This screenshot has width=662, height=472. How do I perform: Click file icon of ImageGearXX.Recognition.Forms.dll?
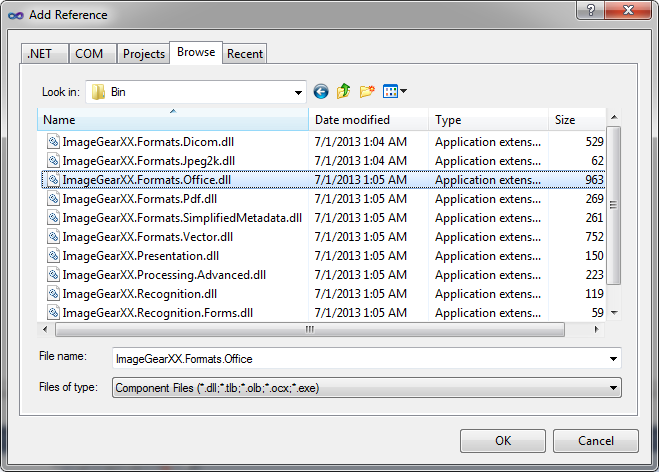tap(53, 312)
